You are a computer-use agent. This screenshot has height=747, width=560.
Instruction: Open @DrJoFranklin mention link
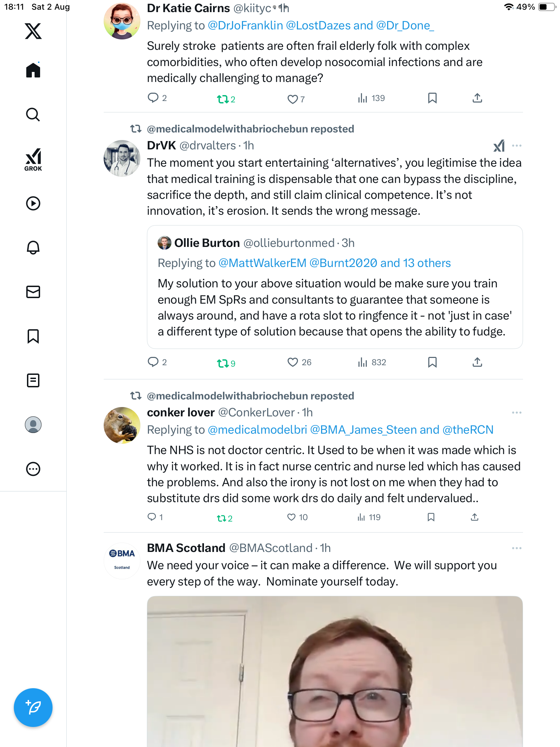(x=245, y=26)
